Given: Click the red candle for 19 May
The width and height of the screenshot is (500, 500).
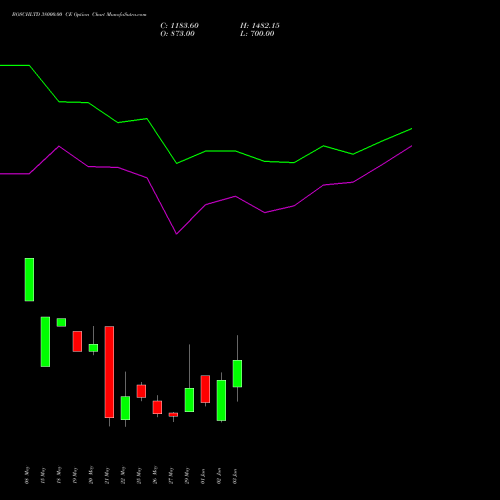Looking at the screenshot, I should click(77, 341).
